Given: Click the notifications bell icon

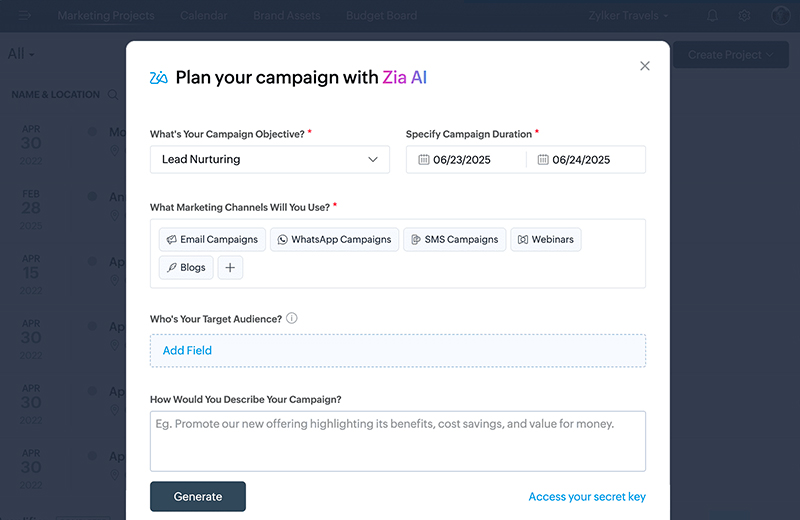Looking at the screenshot, I should (713, 16).
